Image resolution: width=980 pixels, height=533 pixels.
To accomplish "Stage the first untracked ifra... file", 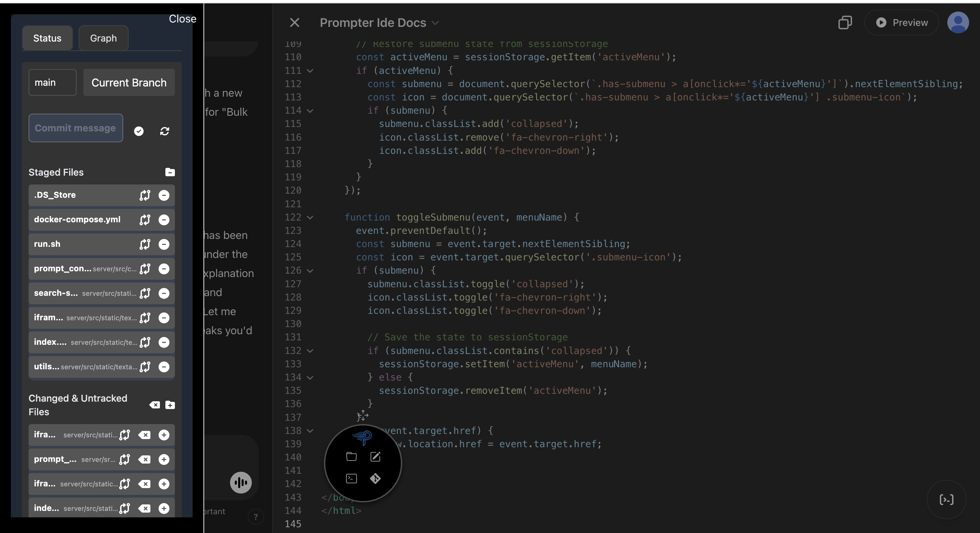I will pyautogui.click(x=164, y=435).
